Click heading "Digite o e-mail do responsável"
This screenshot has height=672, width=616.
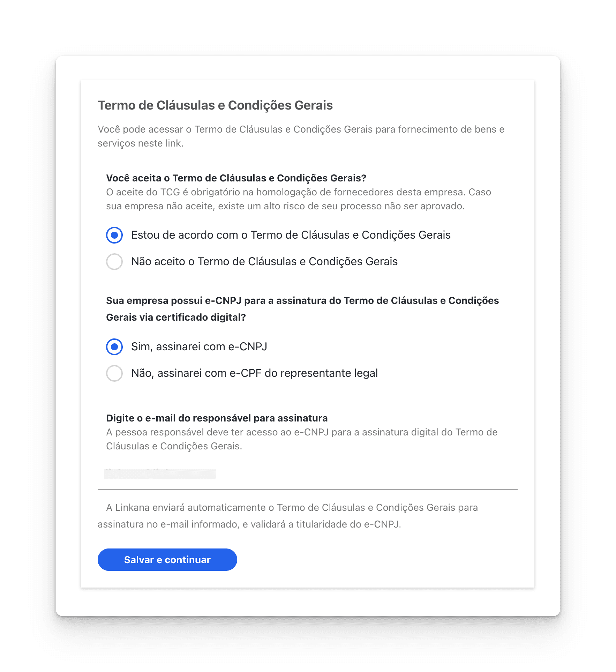(x=217, y=418)
